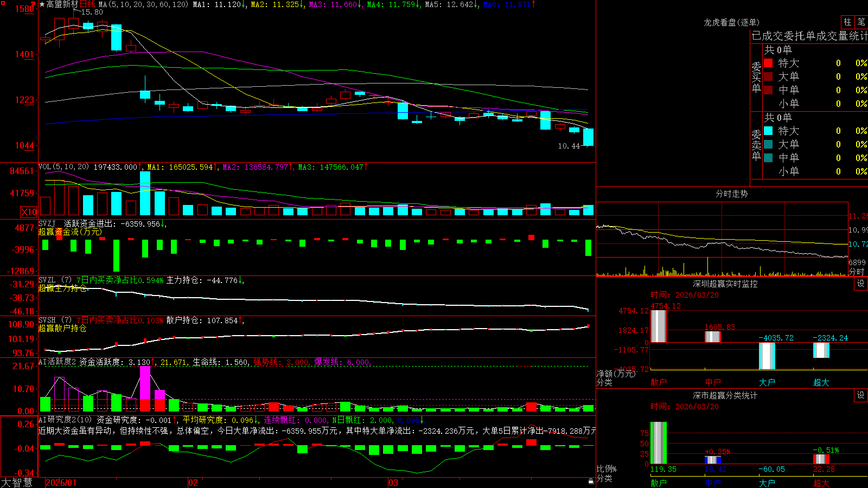This screenshot has height=488, width=868.
Task: Click the 超大 bar valued -2324.24
Action: [x=821, y=350]
